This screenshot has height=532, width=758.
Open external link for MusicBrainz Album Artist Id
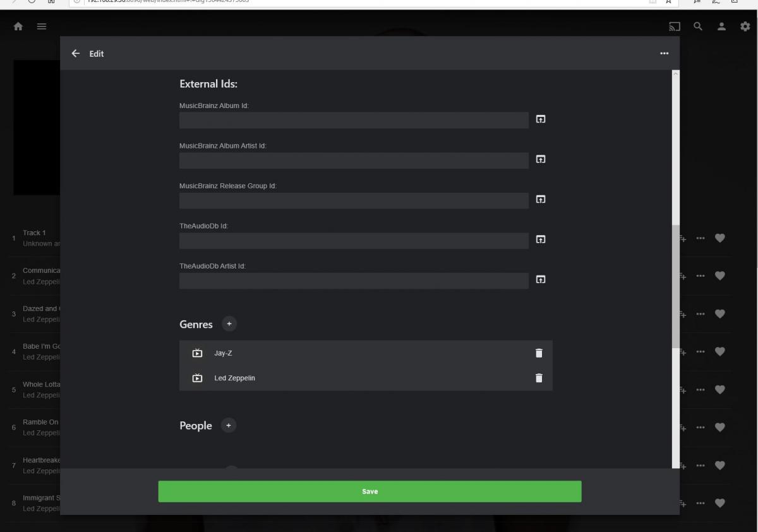tap(541, 159)
